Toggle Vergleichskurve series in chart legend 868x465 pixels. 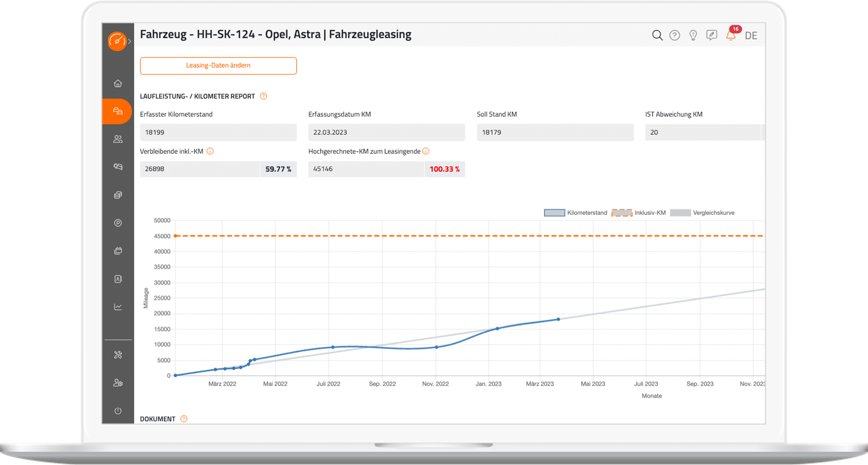tap(702, 213)
